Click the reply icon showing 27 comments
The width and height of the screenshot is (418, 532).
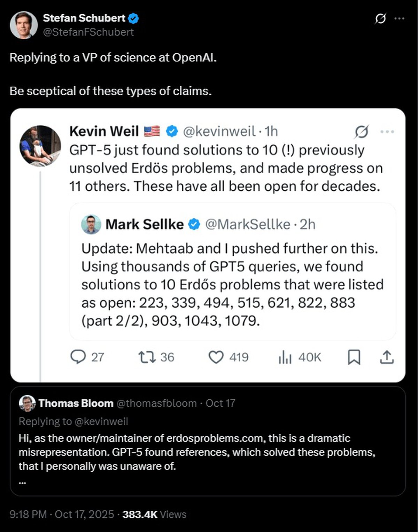click(78, 357)
